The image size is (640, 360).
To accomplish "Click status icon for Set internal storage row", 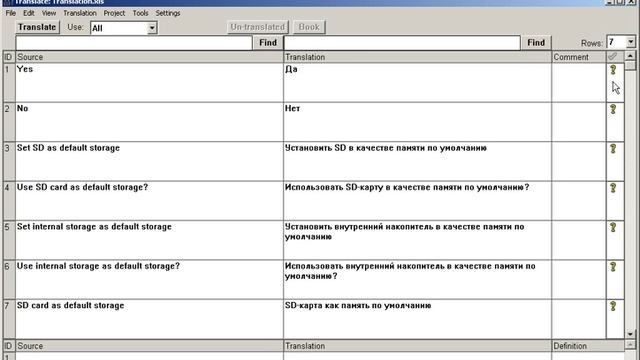I will pyautogui.click(x=613, y=227).
